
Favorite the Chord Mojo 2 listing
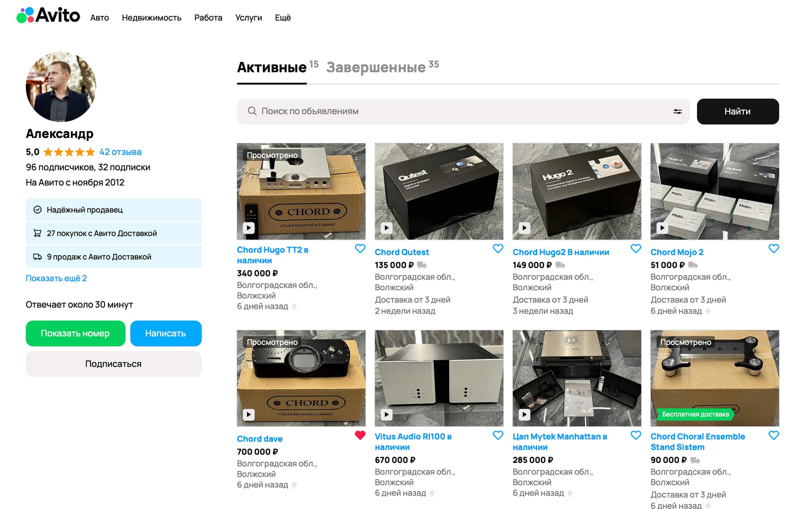pos(774,249)
